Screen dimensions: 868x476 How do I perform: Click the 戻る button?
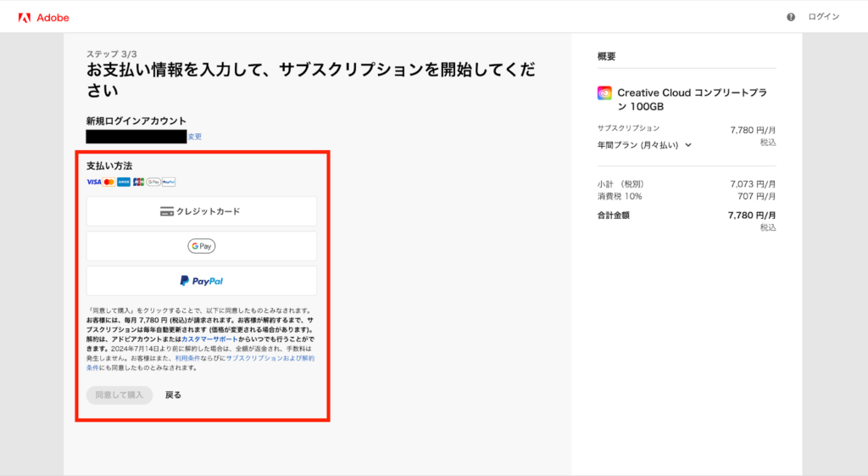[173, 395]
